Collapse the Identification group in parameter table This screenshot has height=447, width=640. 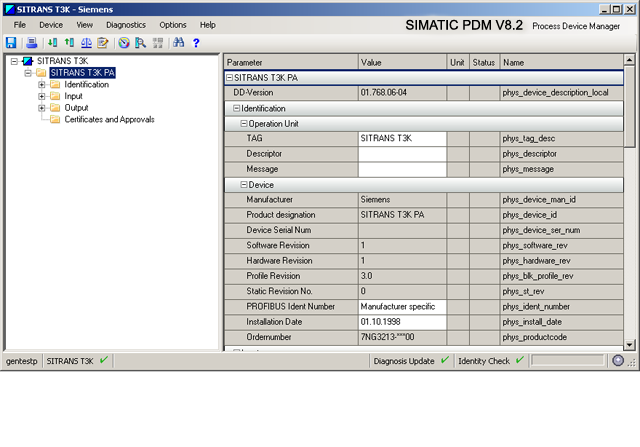tap(236, 108)
